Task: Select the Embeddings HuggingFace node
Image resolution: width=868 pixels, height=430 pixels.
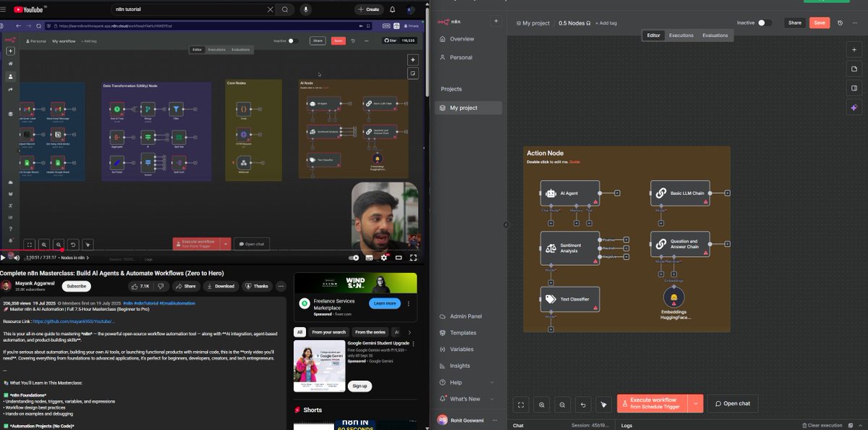Action: click(674, 298)
